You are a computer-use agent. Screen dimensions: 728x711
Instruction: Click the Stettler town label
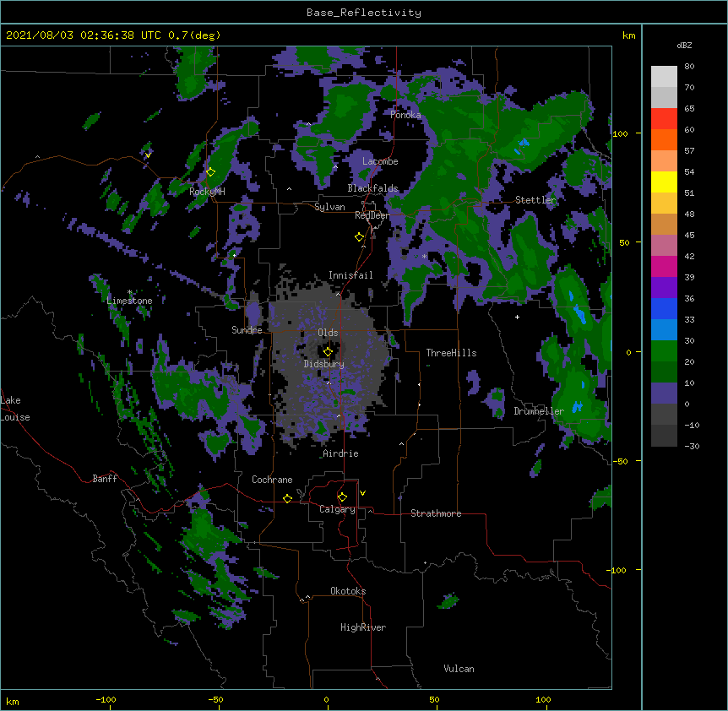535,200
